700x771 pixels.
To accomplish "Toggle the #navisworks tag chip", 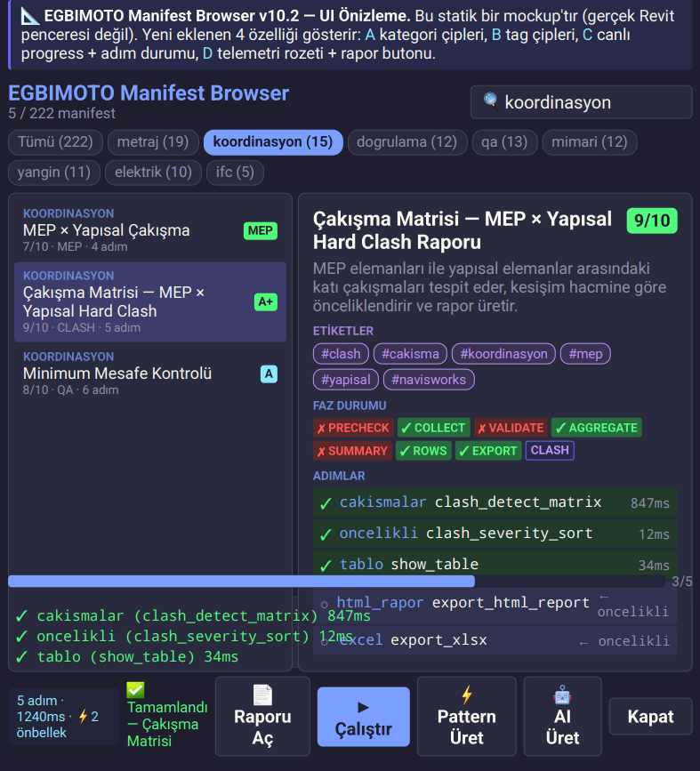I will [429, 380].
